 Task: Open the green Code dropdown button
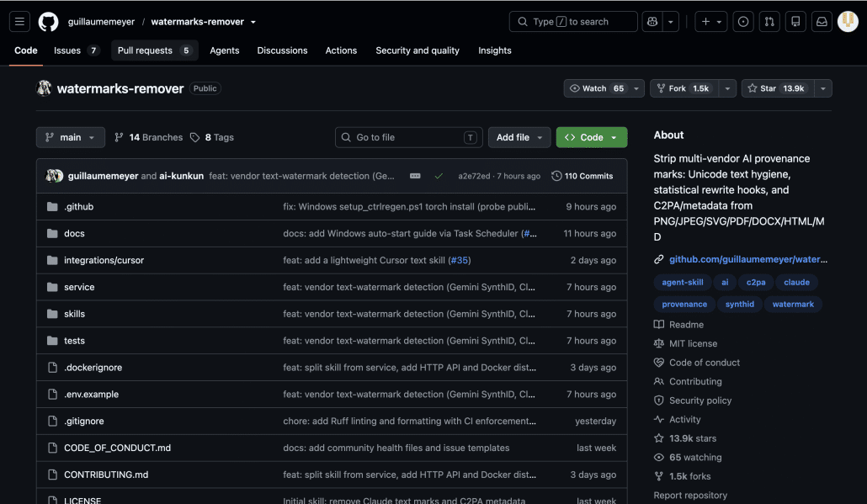[592, 137]
